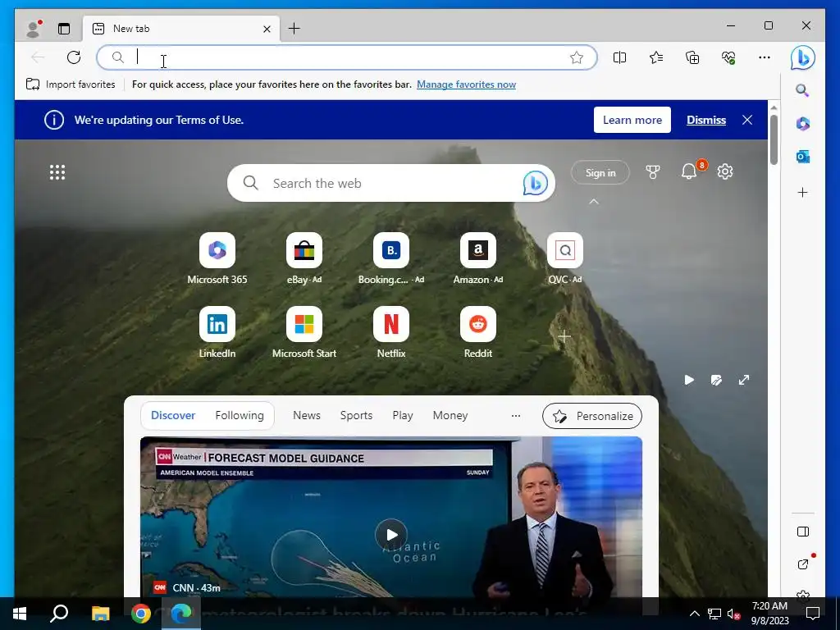Image resolution: width=840 pixels, height=630 pixels.
Task: Open the Collections icon
Action: click(692, 57)
